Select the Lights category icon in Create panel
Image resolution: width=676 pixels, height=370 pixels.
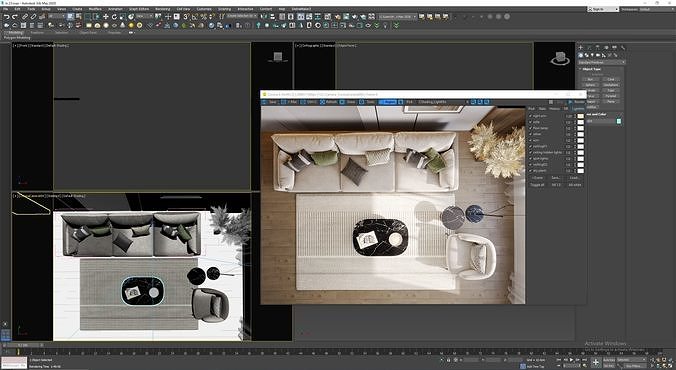coord(592,55)
